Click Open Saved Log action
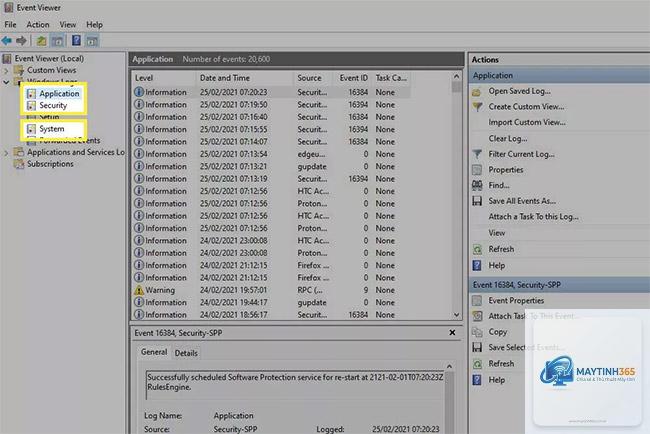The height and width of the screenshot is (434, 650). pyautogui.click(x=519, y=91)
